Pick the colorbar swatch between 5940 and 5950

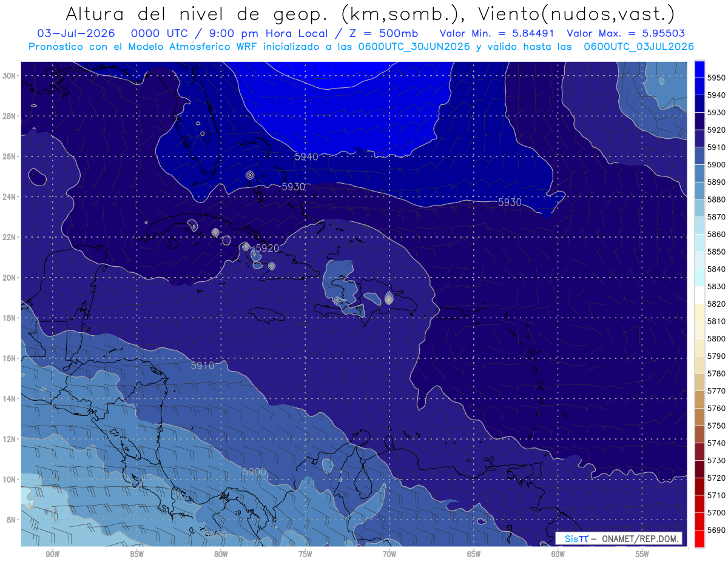click(x=699, y=85)
